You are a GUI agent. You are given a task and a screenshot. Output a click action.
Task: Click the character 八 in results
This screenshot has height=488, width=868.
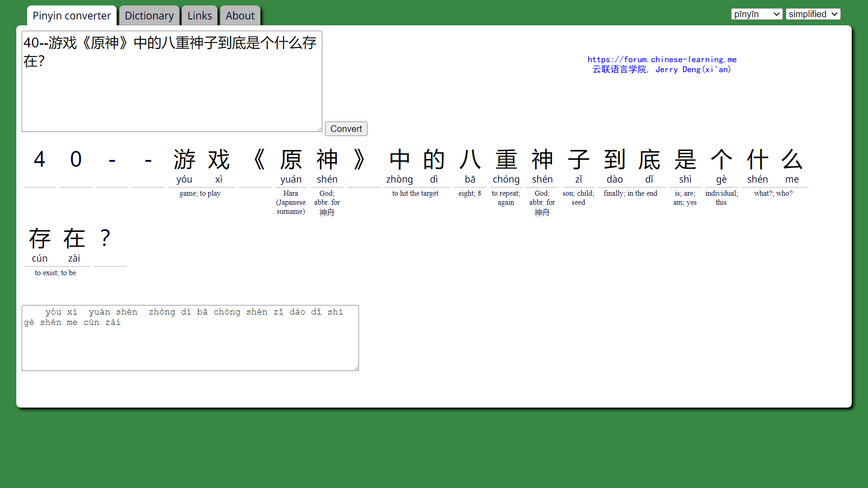[470, 160]
